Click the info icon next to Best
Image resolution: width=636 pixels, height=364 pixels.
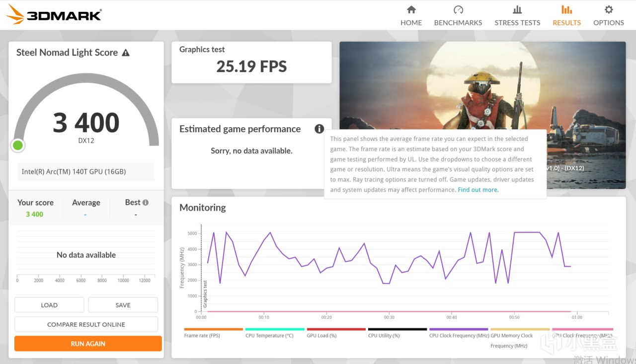click(x=146, y=203)
